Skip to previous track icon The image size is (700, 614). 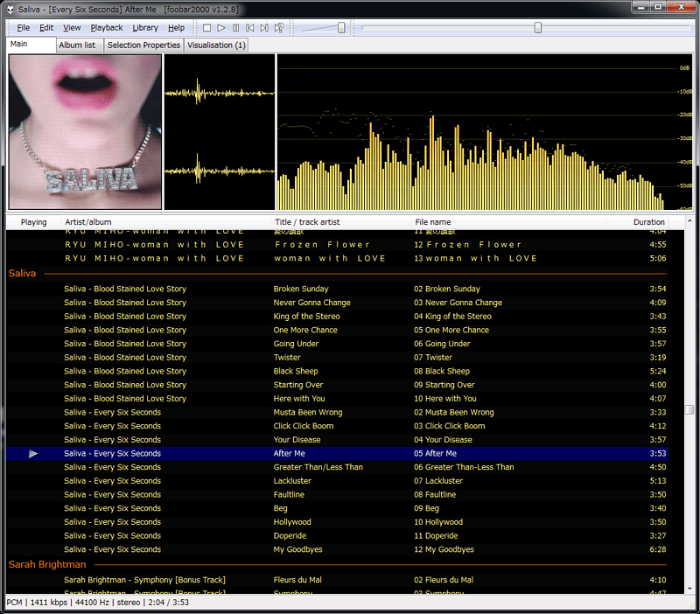coord(251,27)
